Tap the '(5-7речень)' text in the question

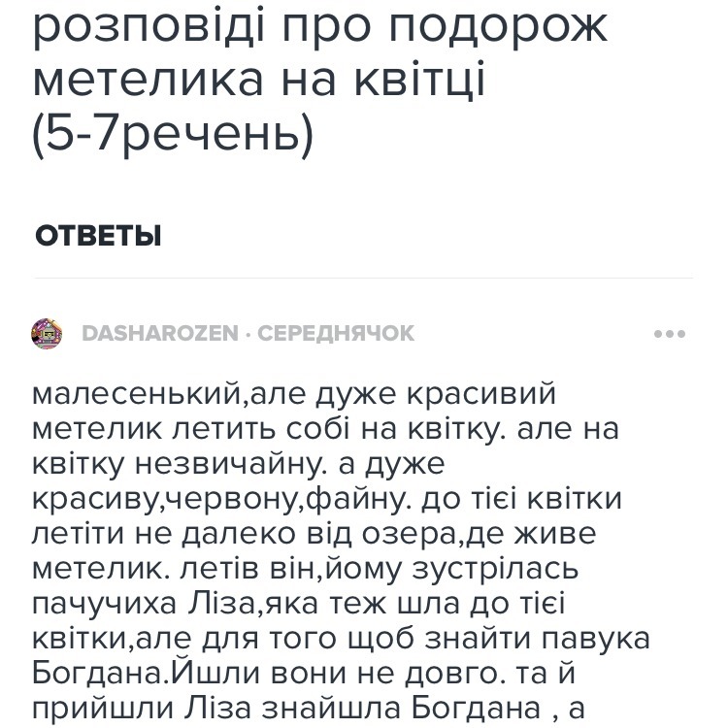[x=173, y=135]
